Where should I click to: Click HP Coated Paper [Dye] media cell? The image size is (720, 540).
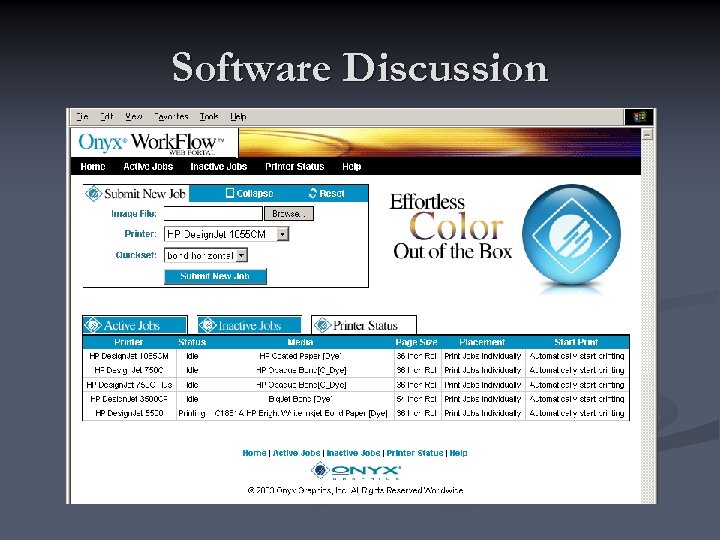300,356
